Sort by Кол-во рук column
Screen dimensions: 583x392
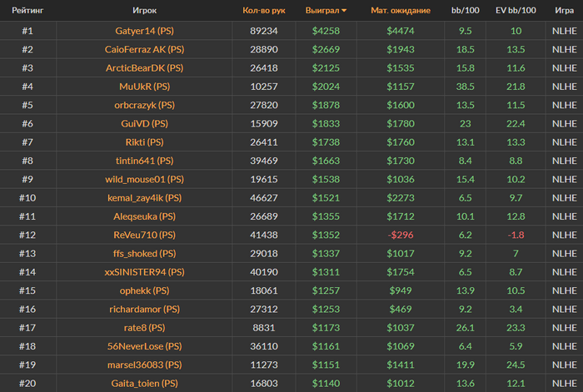click(264, 11)
